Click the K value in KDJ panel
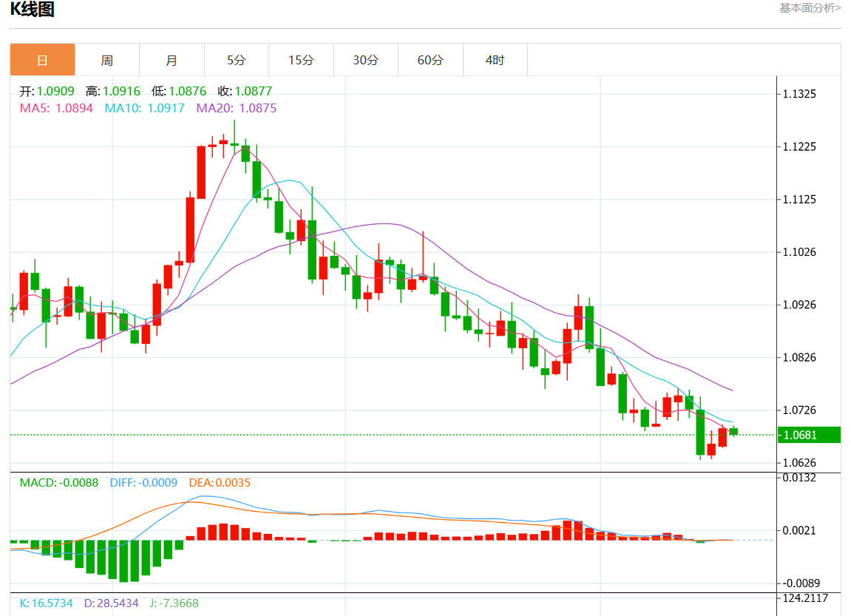The height and width of the screenshot is (616, 851). click(46, 603)
